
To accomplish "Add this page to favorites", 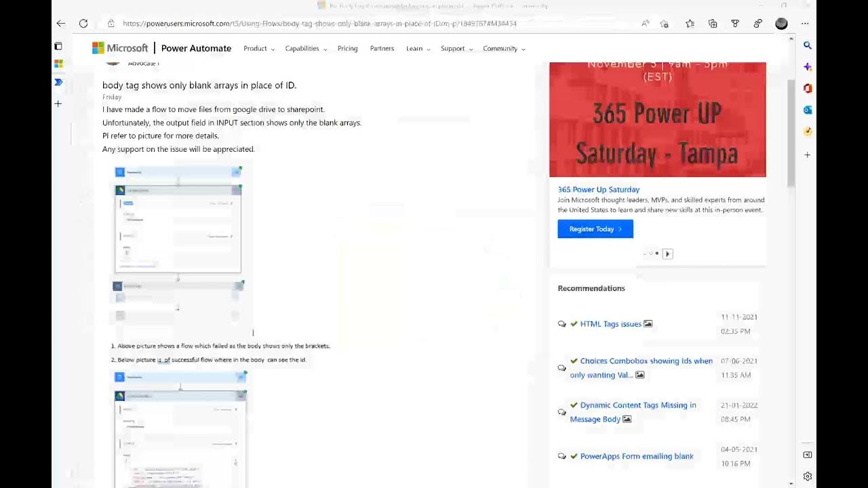I will [x=665, y=24].
